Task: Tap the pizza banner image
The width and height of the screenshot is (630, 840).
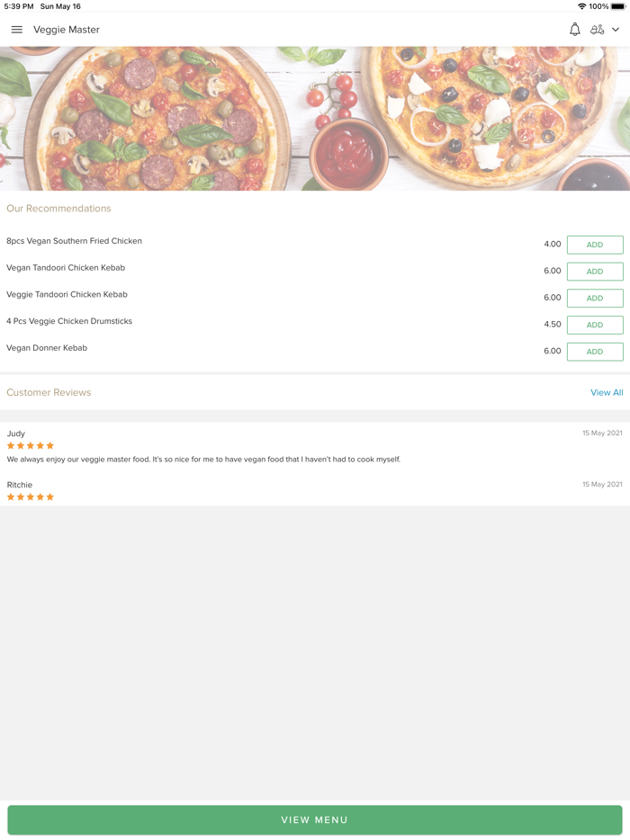Action: pos(315,118)
